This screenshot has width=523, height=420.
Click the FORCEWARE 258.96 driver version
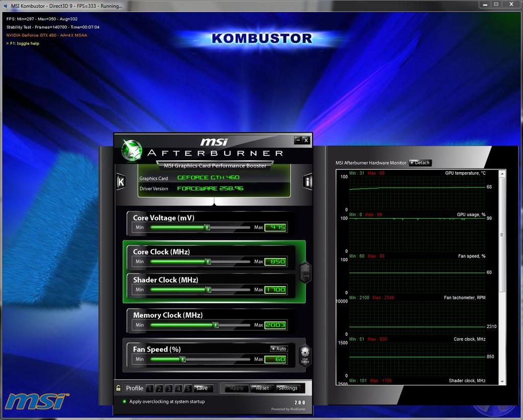click(x=210, y=189)
